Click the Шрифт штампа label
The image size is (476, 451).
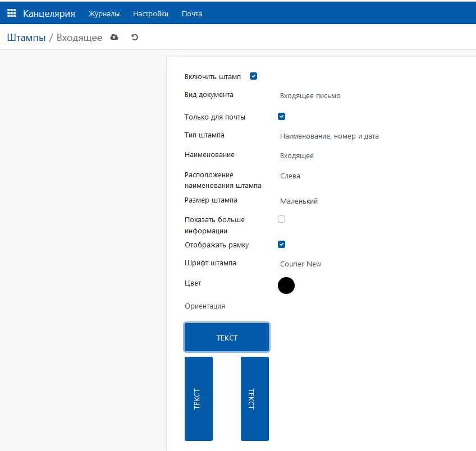(x=210, y=263)
